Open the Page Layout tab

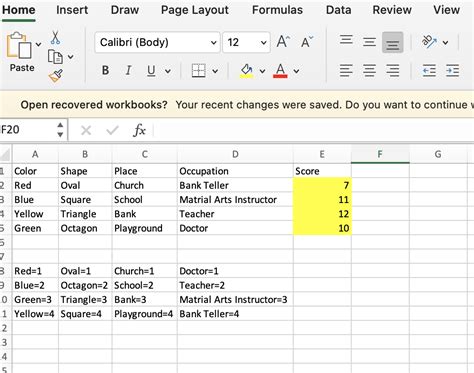coord(195,10)
